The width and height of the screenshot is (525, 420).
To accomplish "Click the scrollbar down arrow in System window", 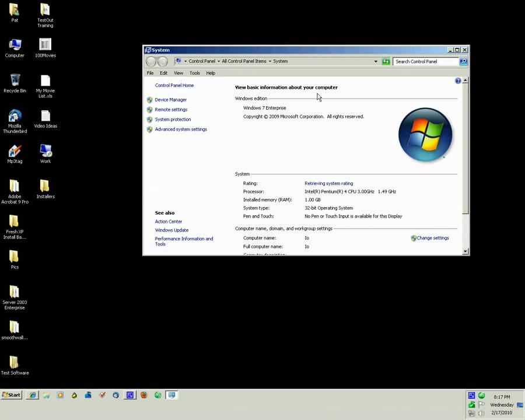I will (x=465, y=251).
